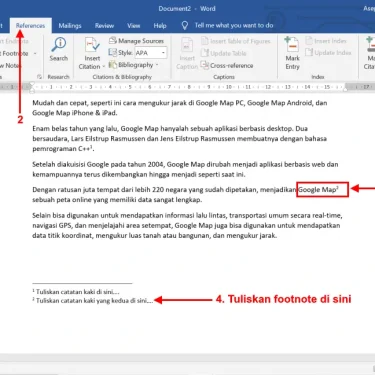Screen dimensions: 375x375
Task: Click Update Table in Captions group
Action: click(x=224, y=53)
